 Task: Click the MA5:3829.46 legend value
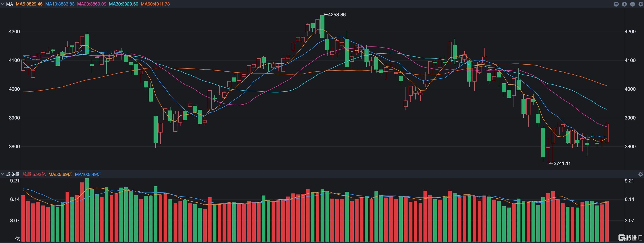[x=29, y=4]
